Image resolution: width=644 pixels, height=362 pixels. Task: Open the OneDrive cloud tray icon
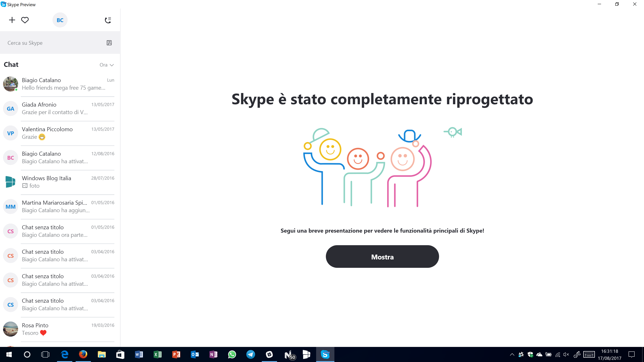coord(540,354)
